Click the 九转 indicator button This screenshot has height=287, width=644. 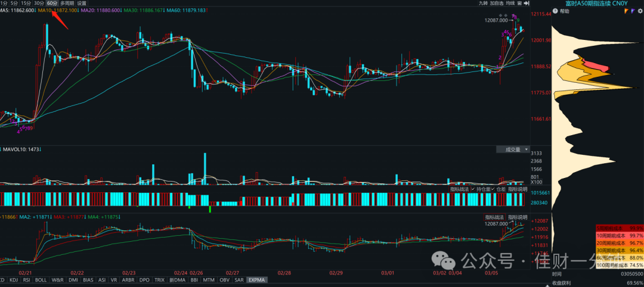[x=484, y=3]
